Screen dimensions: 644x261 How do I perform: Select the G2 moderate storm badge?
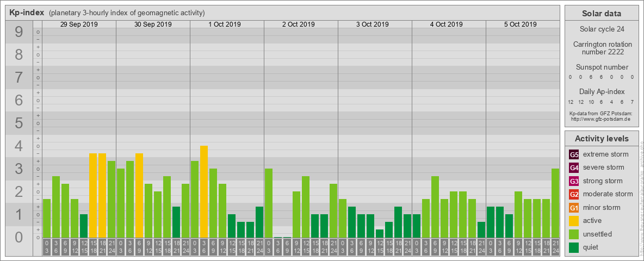point(574,194)
